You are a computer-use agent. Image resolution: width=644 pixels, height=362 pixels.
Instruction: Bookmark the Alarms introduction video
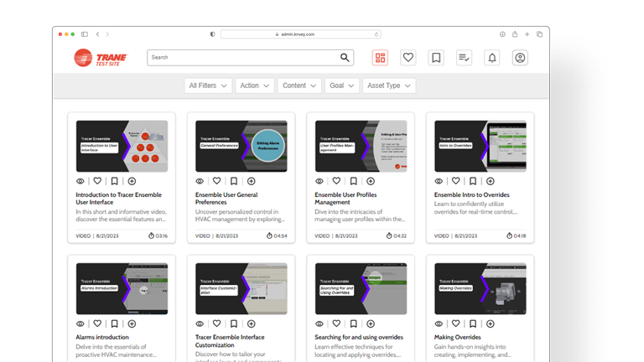(x=115, y=323)
